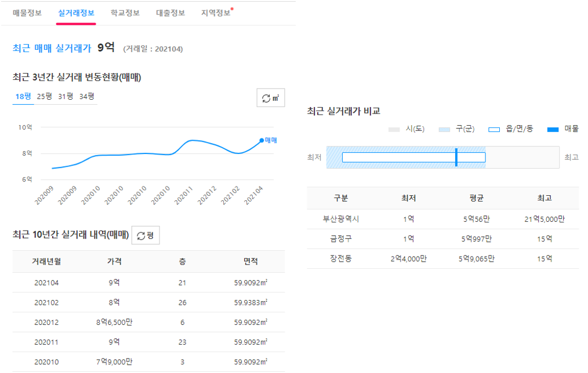Open the 매물정보 tab
588x373 pixels.
(x=26, y=13)
